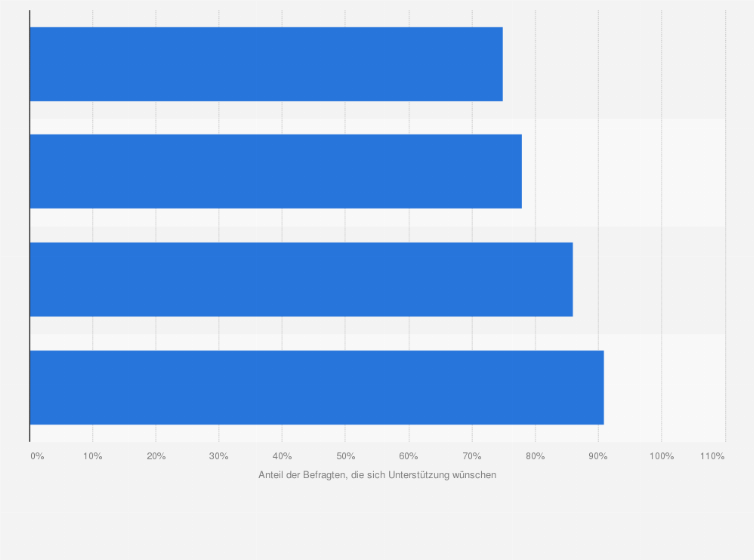Click the 110% axis tick label
This screenshot has width=754, height=560.
pos(712,456)
